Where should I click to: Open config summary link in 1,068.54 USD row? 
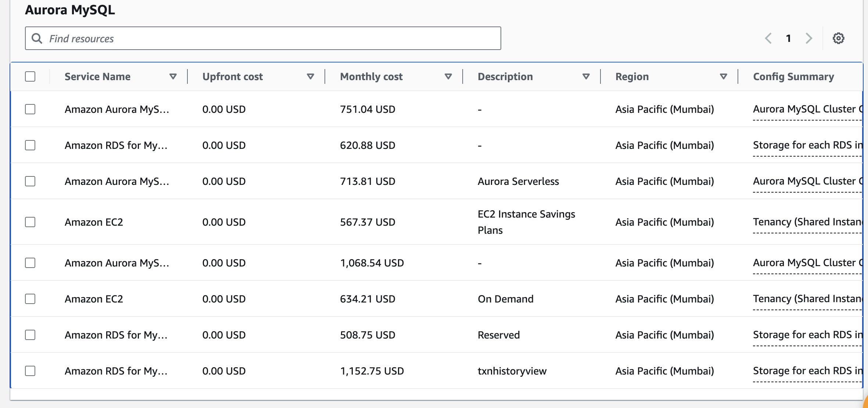(807, 263)
